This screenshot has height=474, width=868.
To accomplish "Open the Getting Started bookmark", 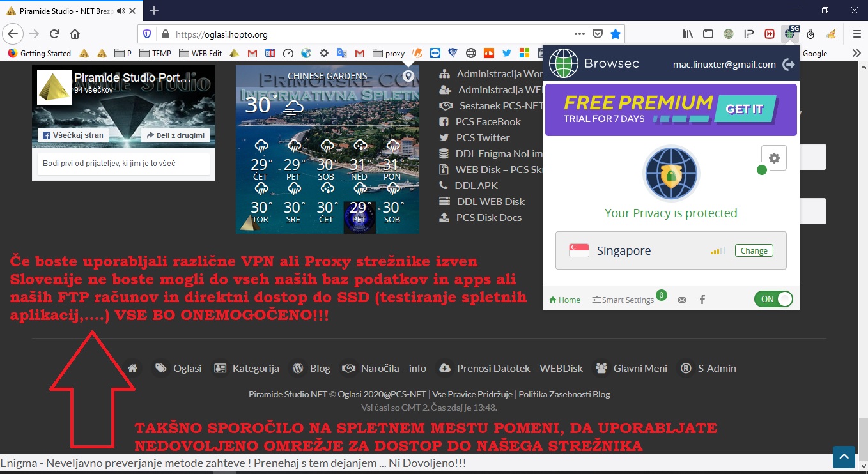I will [x=40, y=53].
